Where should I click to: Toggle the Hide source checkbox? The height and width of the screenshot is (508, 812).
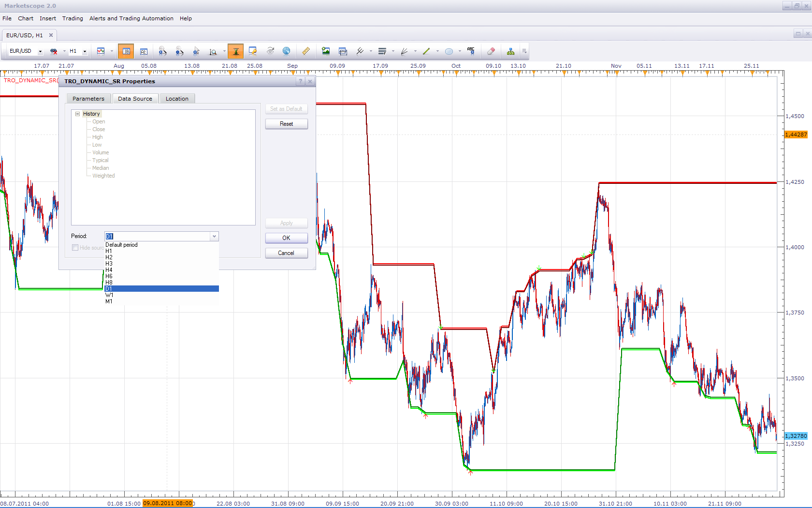(75, 248)
